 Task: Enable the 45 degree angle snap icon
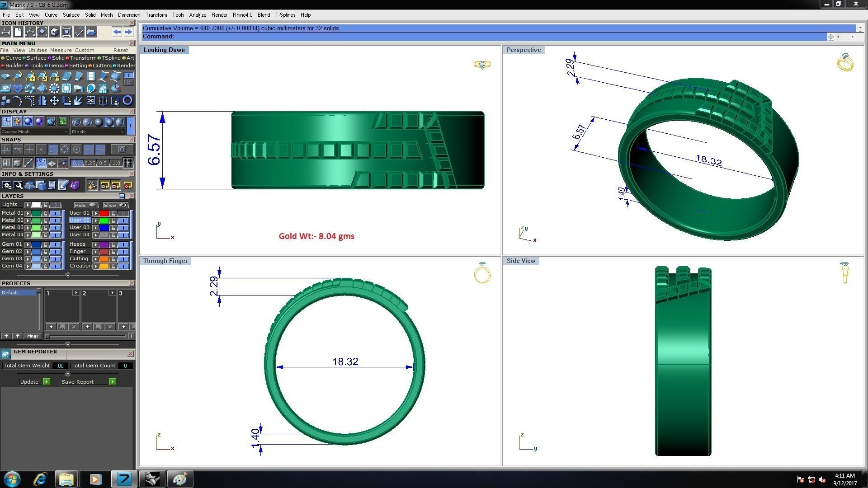coord(41,163)
